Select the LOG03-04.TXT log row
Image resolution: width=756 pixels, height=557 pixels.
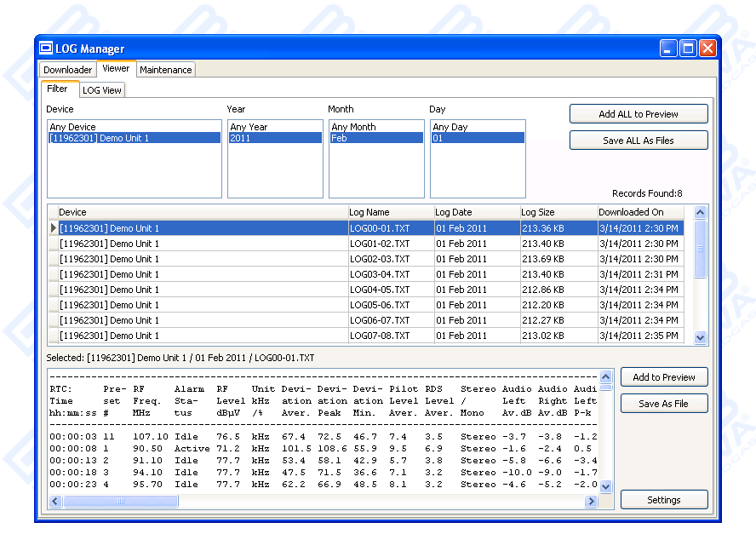click(x=379, y=274)
